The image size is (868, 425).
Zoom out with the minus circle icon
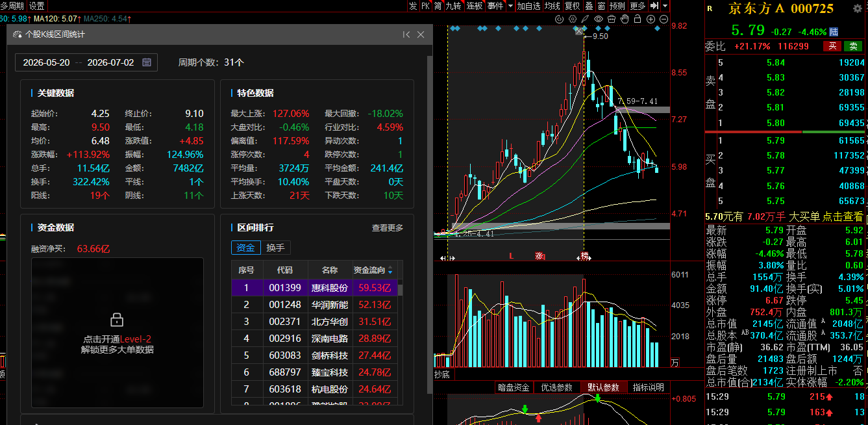(x=663, y=19)
